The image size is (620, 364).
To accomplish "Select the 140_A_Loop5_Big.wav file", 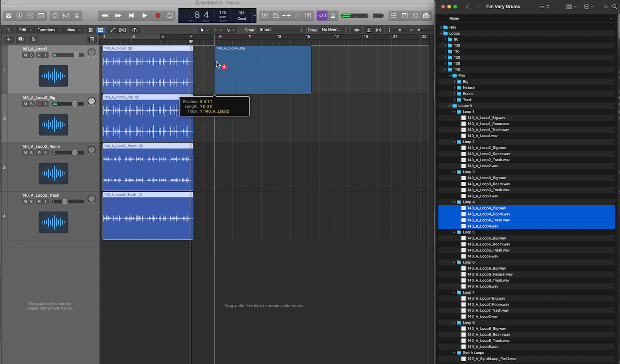I will click(486, 238).
